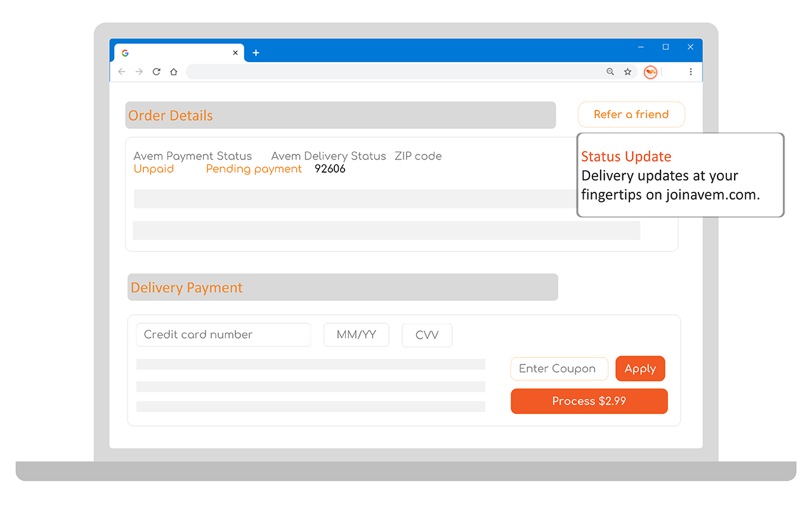The width and height of the screenshot is (812, 508).
Task: Click the Avem Payment Status label
Action: pyautogui.click(x=193, y=156)
